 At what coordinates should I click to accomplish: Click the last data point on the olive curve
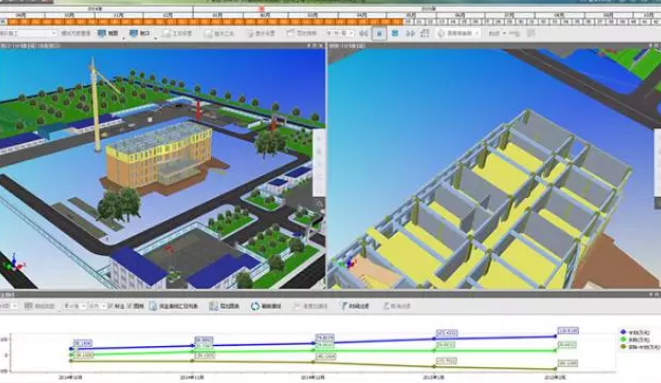(x=556, y=369)
